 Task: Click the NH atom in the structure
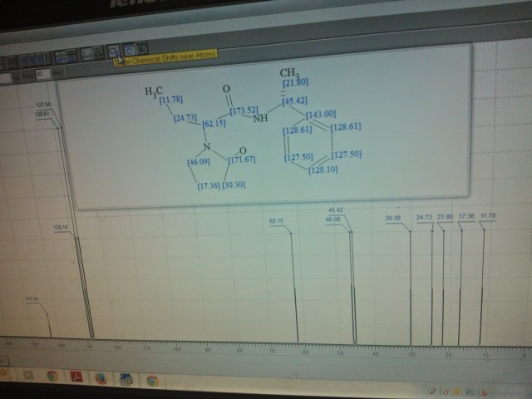[261, 119]
